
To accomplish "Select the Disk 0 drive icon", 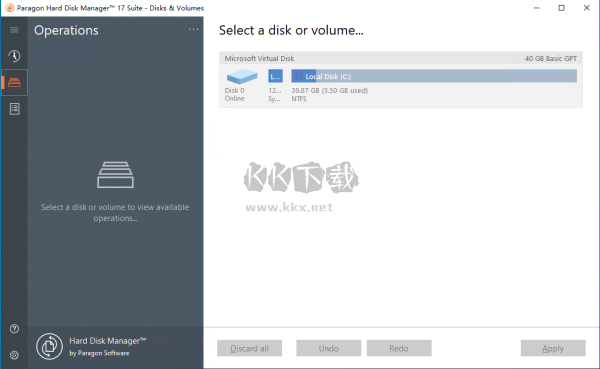I will (242, 77).
